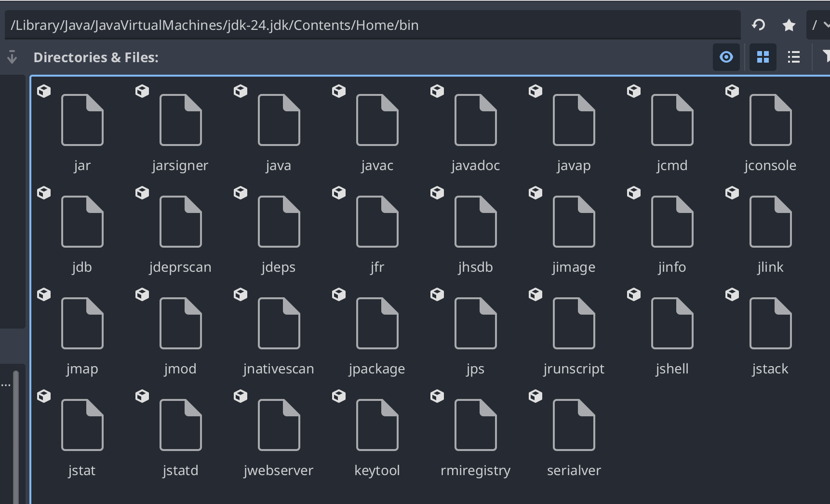Select the jstack file icon
The image size is (830, 504).
pos(771,323)
